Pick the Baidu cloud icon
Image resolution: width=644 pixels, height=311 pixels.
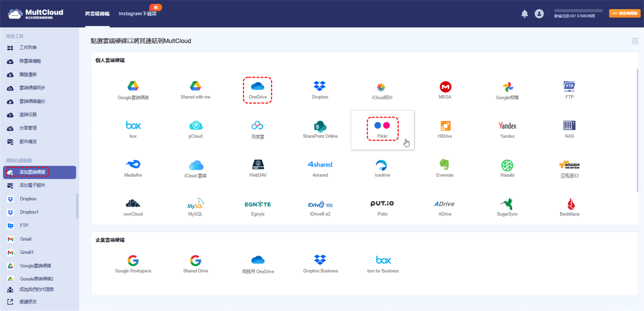(x=258, y=125)
